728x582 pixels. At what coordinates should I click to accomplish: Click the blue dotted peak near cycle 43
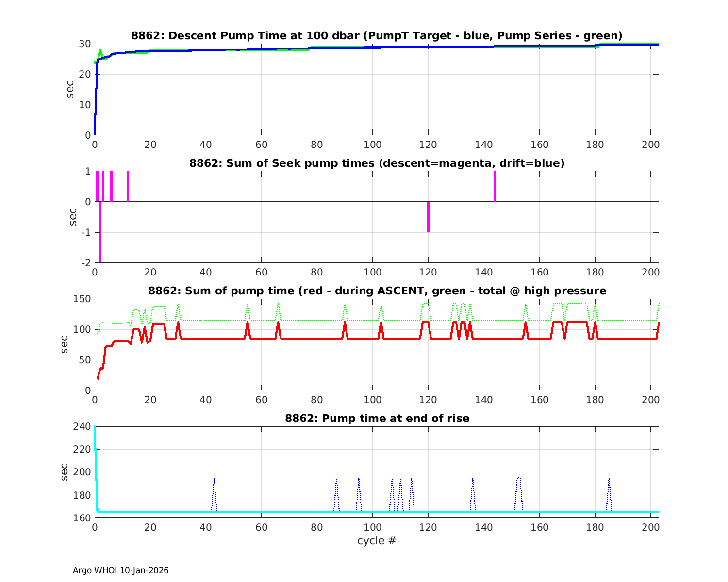[x=214, y=479]
